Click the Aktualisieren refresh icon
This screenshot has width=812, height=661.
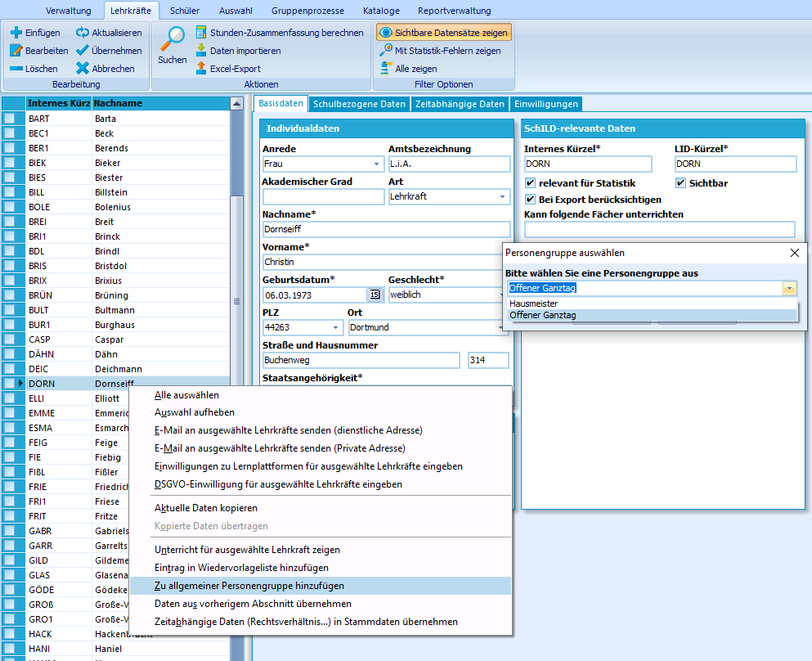tap(83, 33)
